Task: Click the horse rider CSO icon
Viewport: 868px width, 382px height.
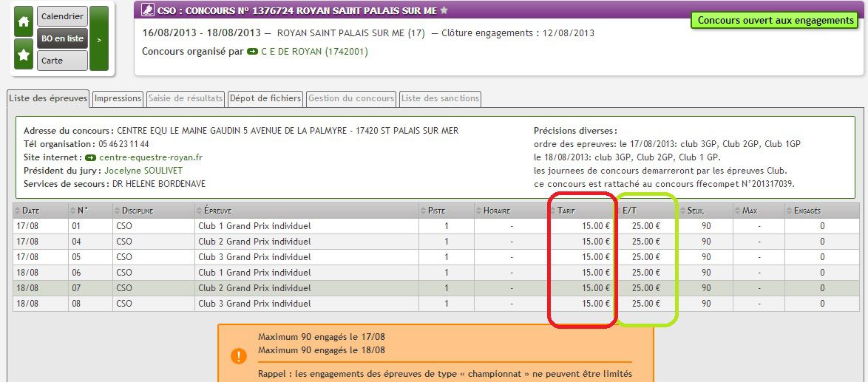Action: click(147, 11)
